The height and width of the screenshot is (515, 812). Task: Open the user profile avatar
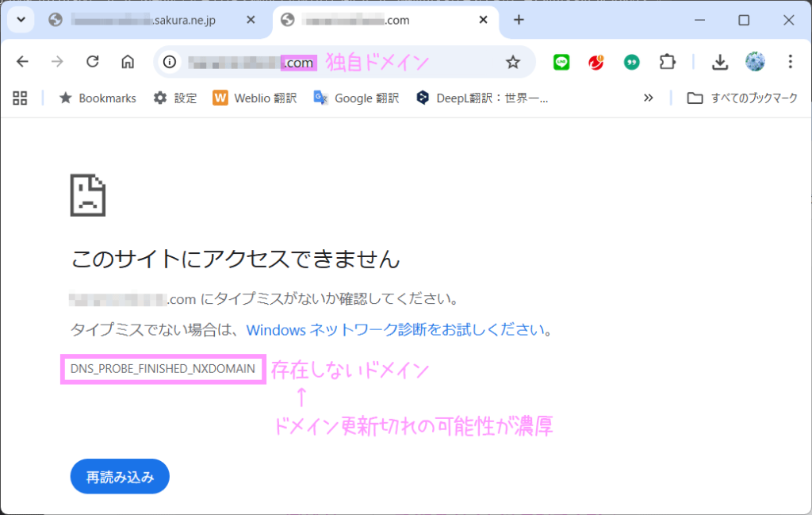click(x=755, y=62)
